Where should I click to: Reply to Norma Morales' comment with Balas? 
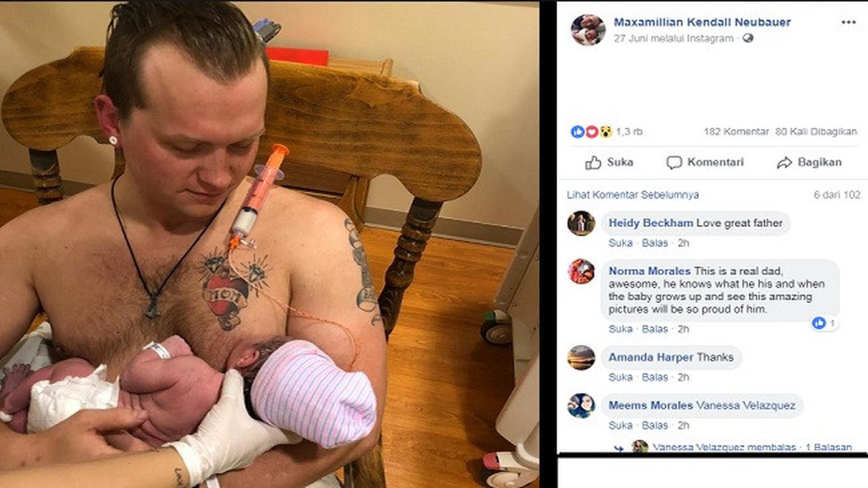click(655, 329)
